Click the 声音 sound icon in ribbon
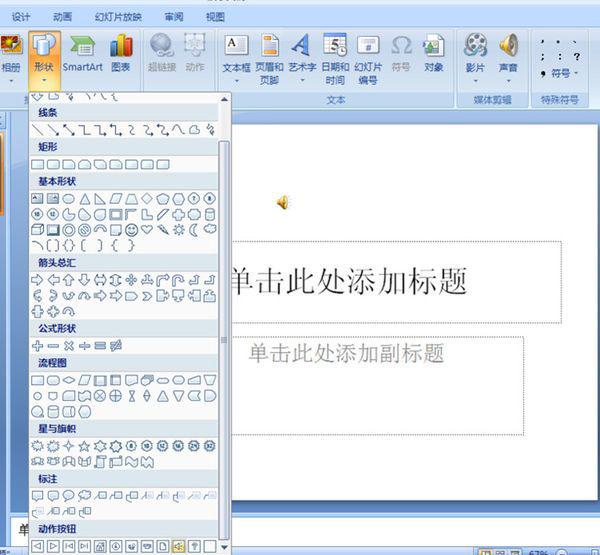This screenshot has width=600, height=555. click(509, 55)
